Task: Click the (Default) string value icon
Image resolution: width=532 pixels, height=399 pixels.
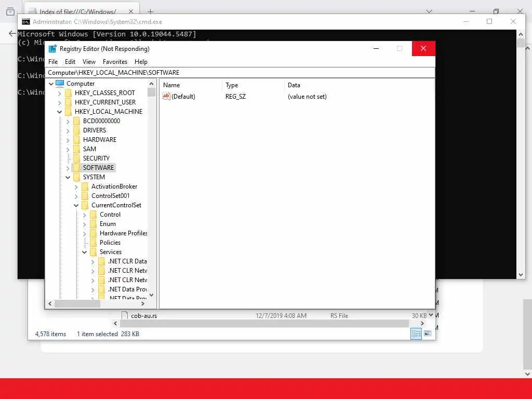Action: (166, 96)
